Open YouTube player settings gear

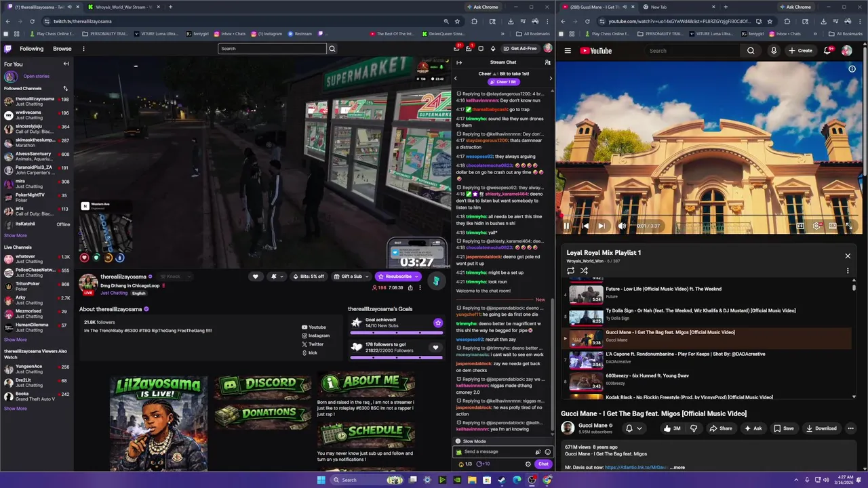pyautogui.click(x=816, y=226)
